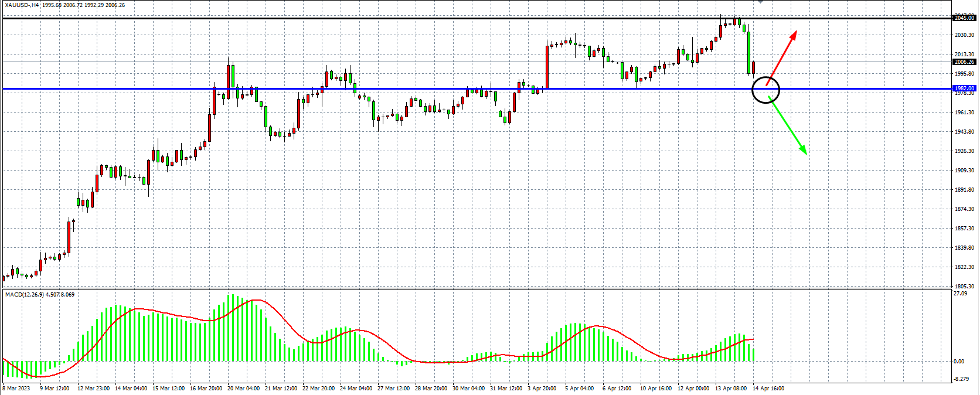Click the blue 1982.00 price label
This screenshot has height=395, width=980.
pos(964,88)
